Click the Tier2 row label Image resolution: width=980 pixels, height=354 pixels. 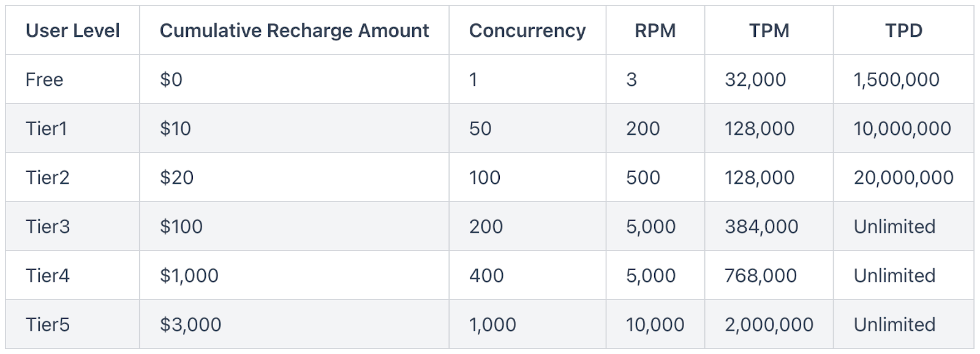48,178
